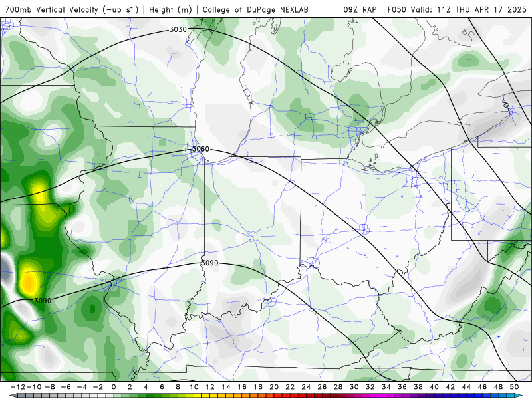Viewport: 532px width, 399px height.
Task: Click the 20 color scale label
Action: click(x=274, y=387)
